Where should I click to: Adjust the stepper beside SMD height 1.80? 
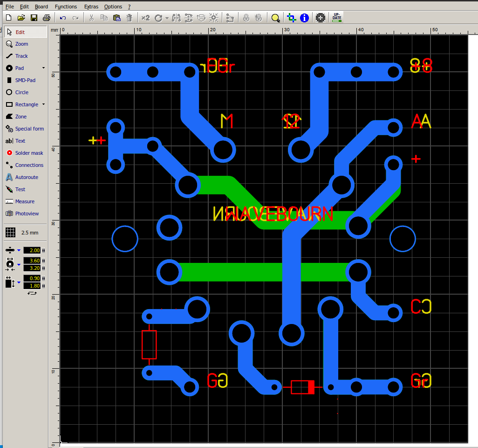pos(44,286)
